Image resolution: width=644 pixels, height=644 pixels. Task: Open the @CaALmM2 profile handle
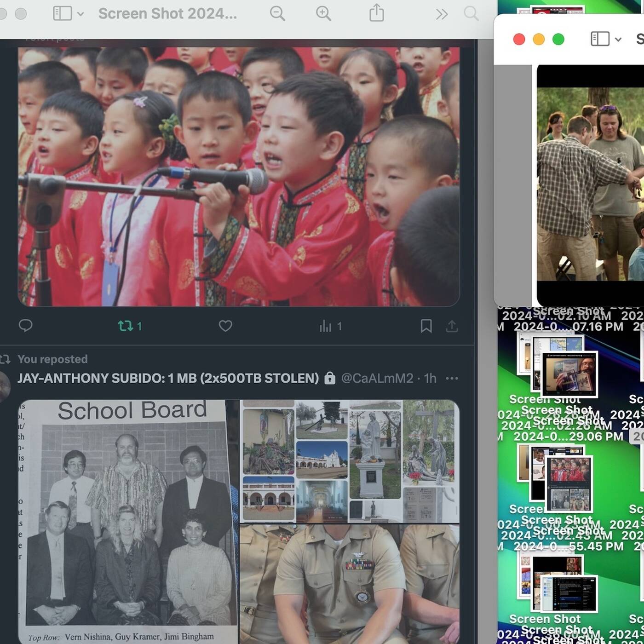click(377, 378)
